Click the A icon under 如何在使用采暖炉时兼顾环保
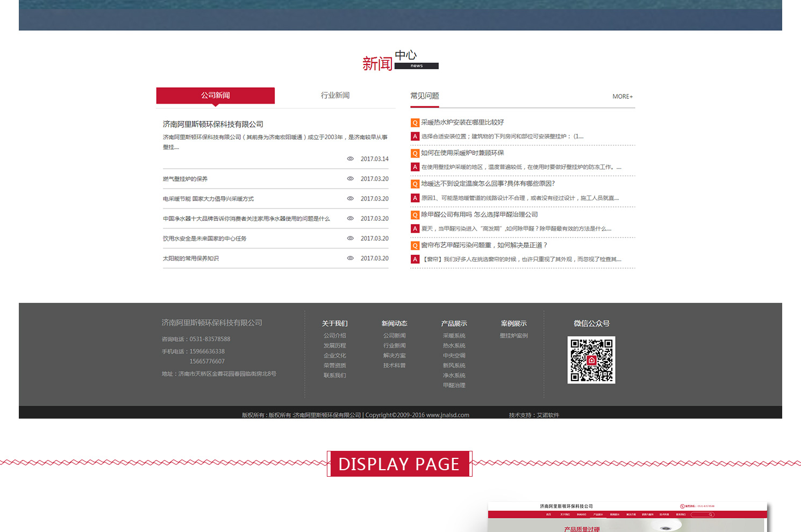 point(415,167)
